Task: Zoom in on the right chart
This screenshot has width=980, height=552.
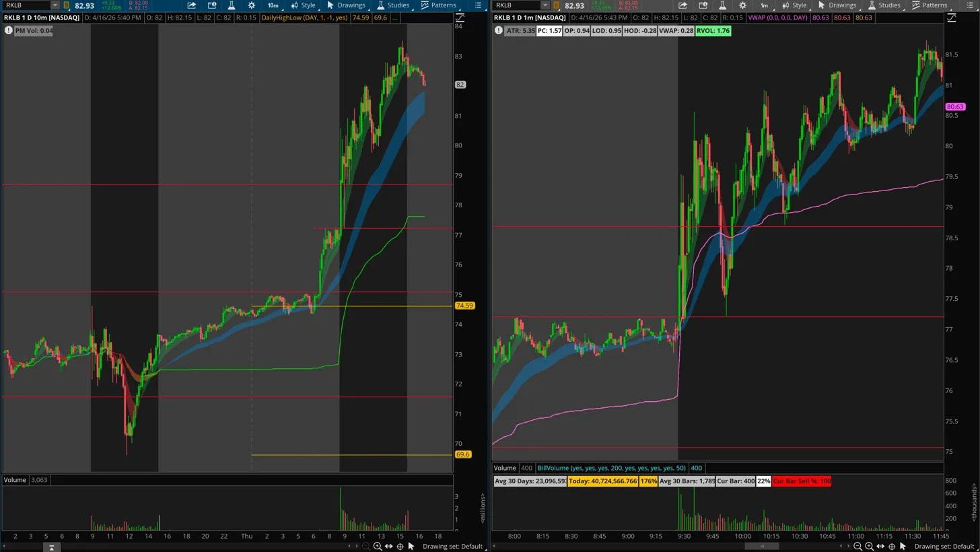Action: (x=869, y=547)
